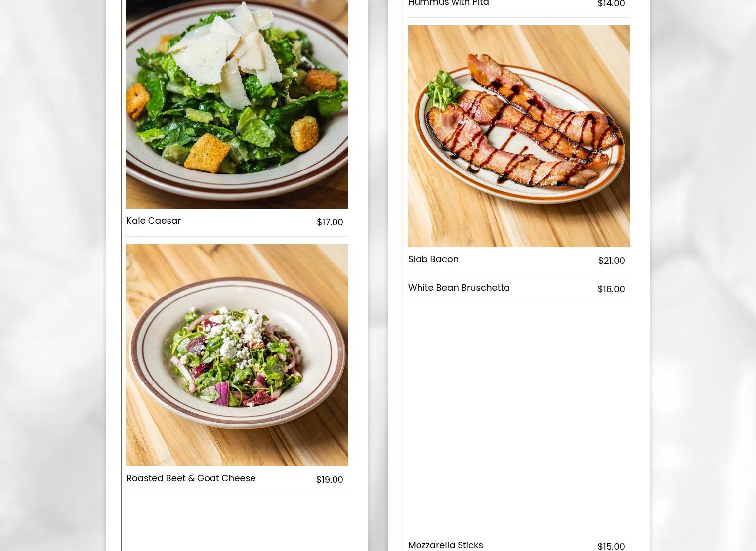Open the Kale Caesar salad photo

pyautogui.click(x=237, y=104)
